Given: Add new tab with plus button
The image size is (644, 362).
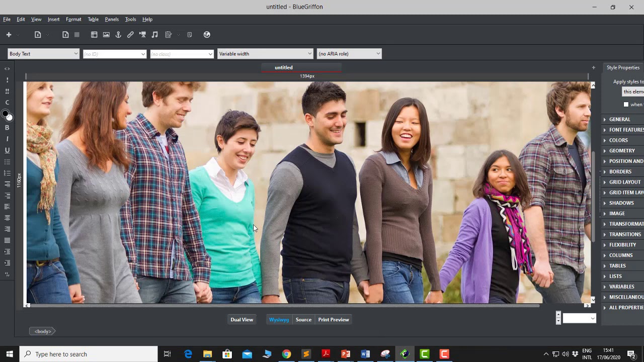Looking at the screenshot, I should [593, 67].
